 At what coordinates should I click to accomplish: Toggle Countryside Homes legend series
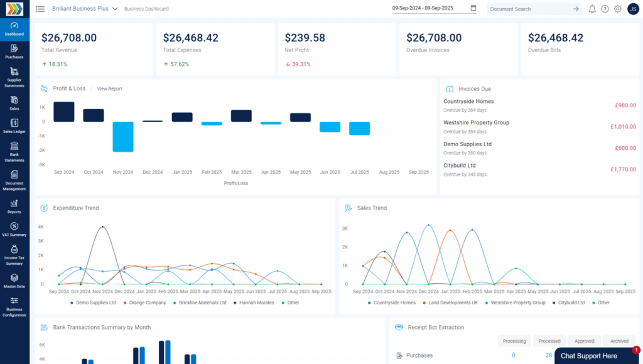coord(392,302)
